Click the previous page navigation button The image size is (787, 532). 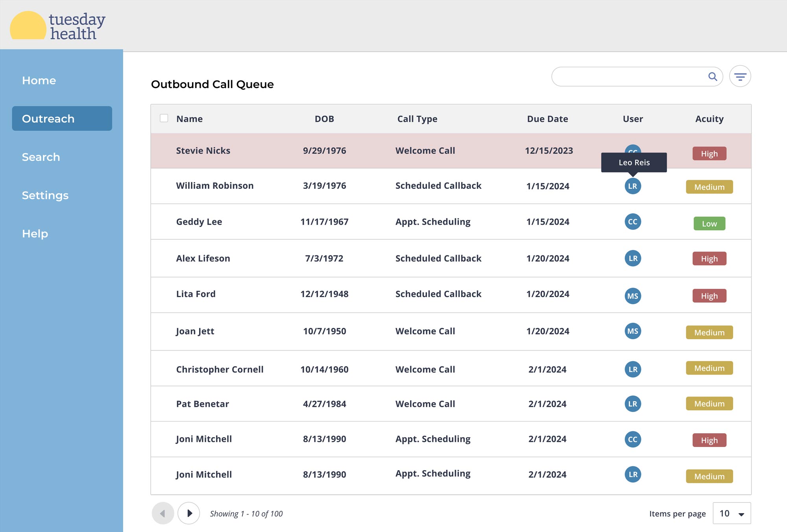[163, 513]
